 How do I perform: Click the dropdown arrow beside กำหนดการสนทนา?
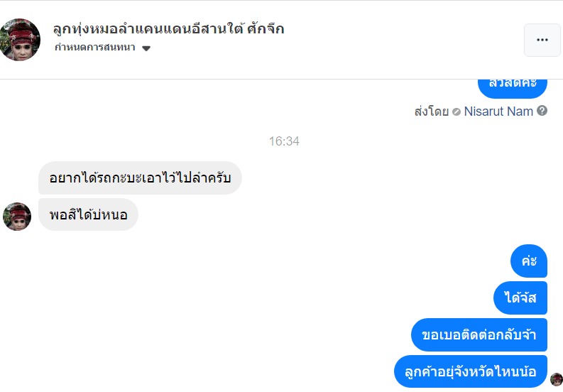(x=146, y=49)
